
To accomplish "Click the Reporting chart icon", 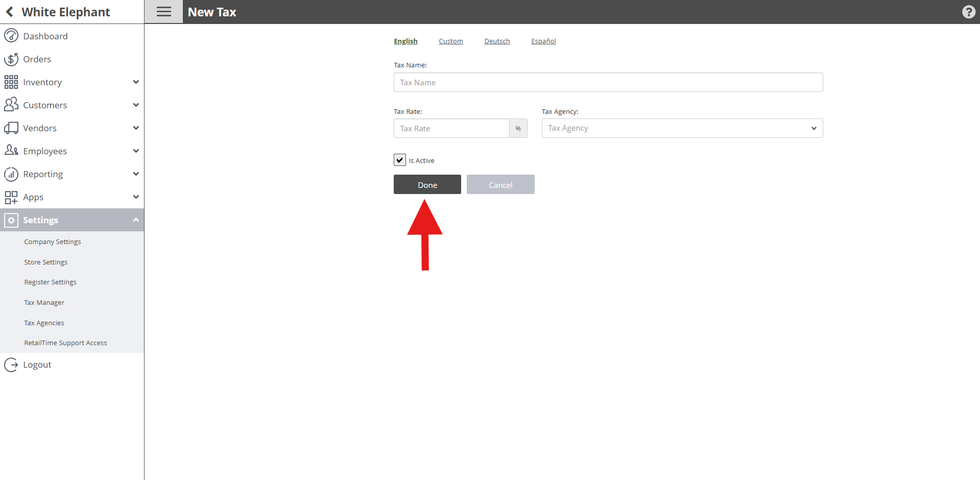I will pyautogui.click(x=11, y=174).
